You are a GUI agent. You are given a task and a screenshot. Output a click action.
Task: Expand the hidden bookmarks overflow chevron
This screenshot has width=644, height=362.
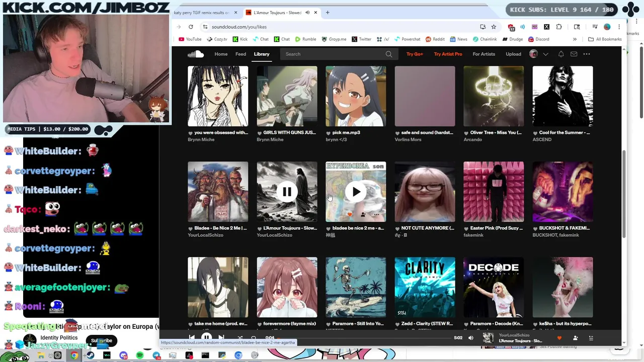[575, 39]
